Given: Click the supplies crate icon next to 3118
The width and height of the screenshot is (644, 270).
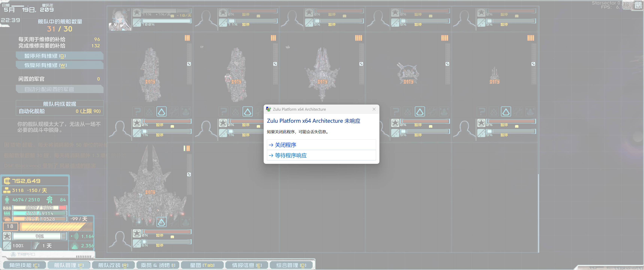Looking at the screenshot, I should click(7, 190).
